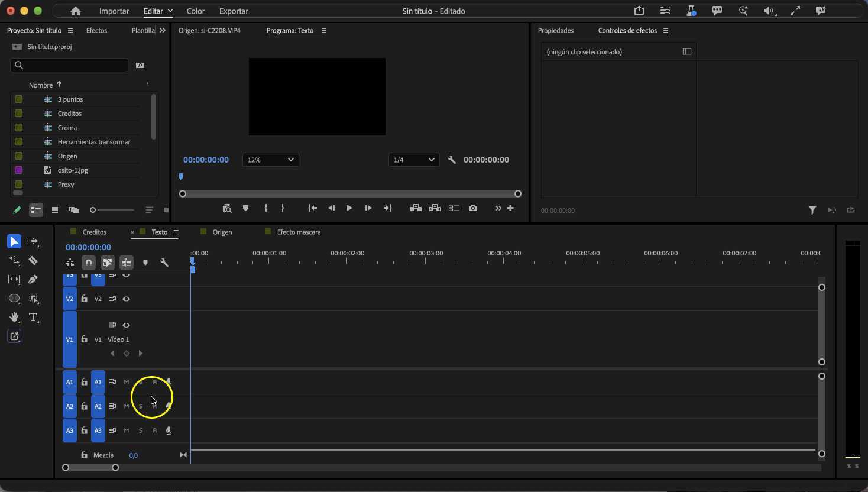Select the Ellipse shape tool

[x=14, y=299]
